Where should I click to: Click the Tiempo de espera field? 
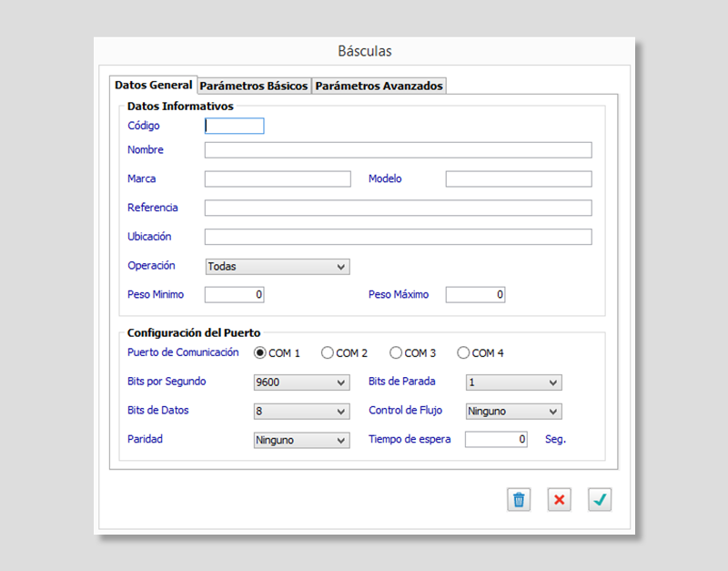tap(496, 440)
